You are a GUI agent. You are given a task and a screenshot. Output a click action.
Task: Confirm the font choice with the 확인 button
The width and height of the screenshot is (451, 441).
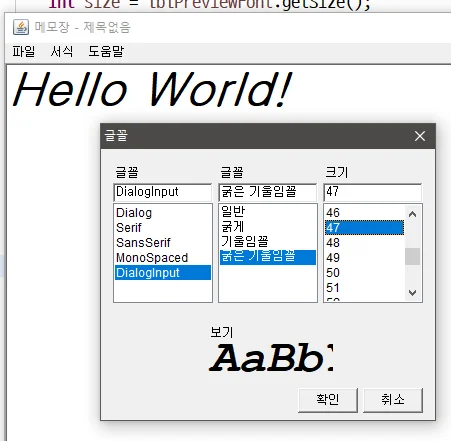328,400
